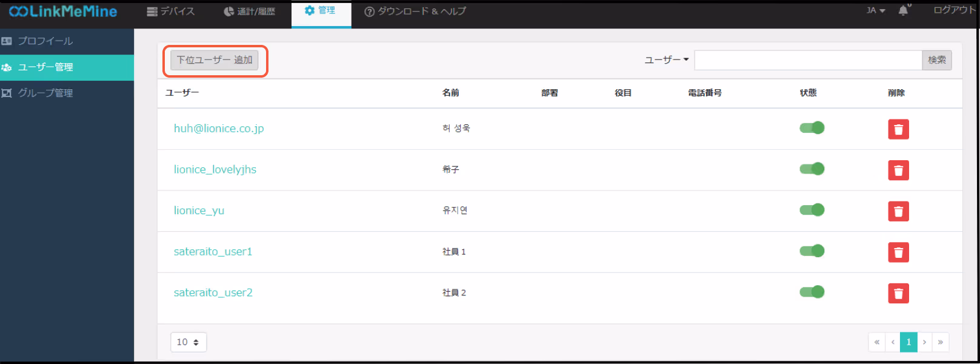Viewport: 980px width, 364px height.
Task: Click the 部署 column header
Action: (x=550, y=93)
